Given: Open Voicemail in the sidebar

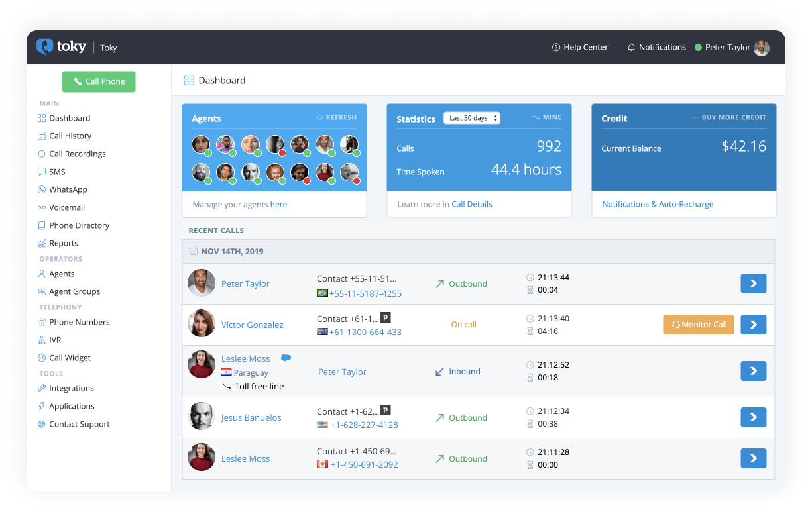Looking at the screenshot, I should pos(67,207).
